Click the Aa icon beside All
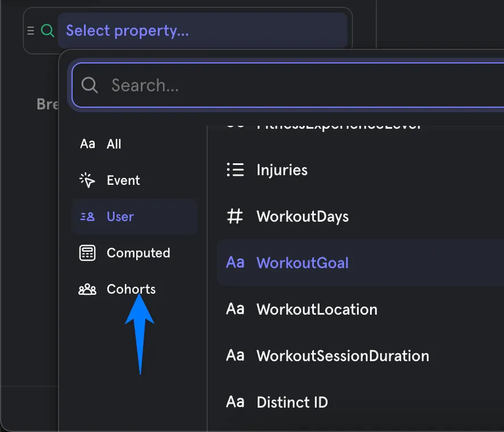Image resolution: width=504 pixels, height=432 pixels. [x=87, y=144]
